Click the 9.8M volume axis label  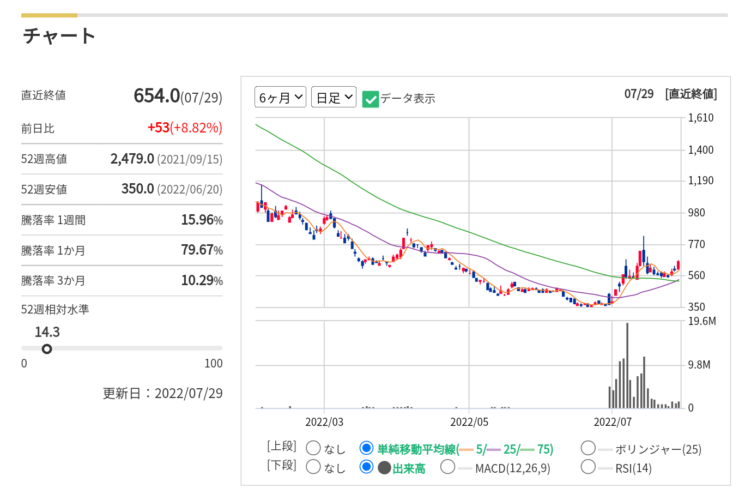(699, 365)
